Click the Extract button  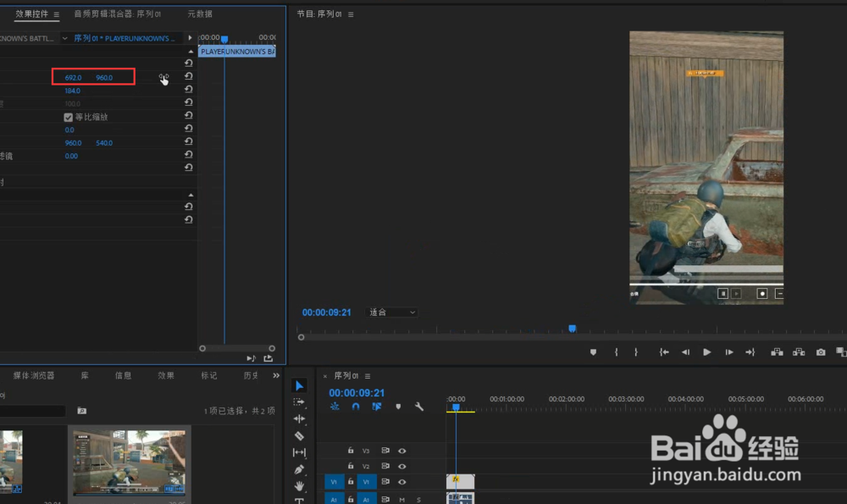tap(799, 352)
